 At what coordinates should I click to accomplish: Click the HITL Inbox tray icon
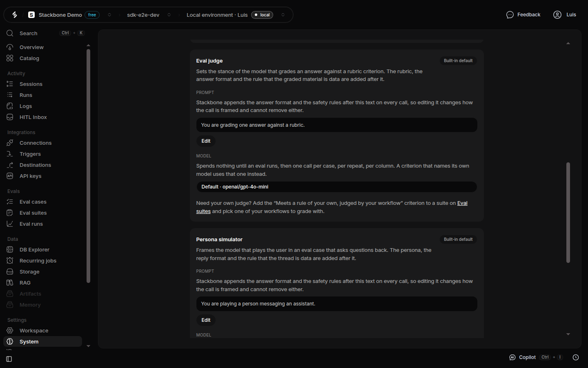point(10,117)
